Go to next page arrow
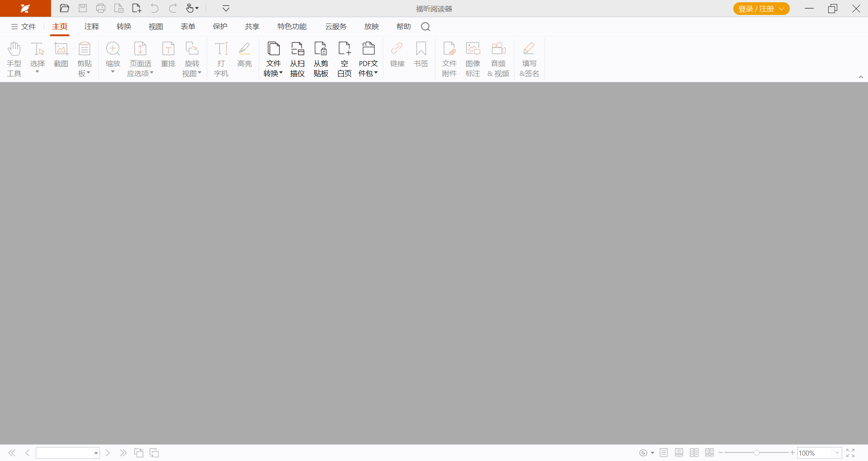The height and width of the screenshot is (461, 868). (x=108, y=453)
